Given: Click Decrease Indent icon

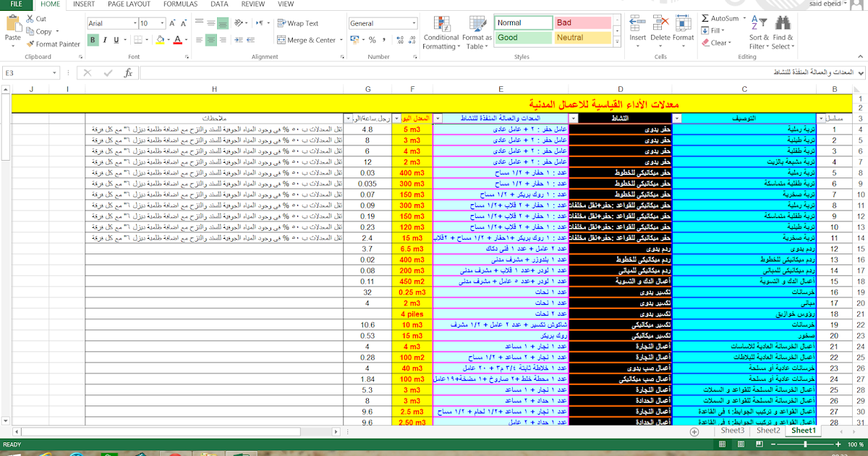Looking at the screenshot, I should [239, 40].
